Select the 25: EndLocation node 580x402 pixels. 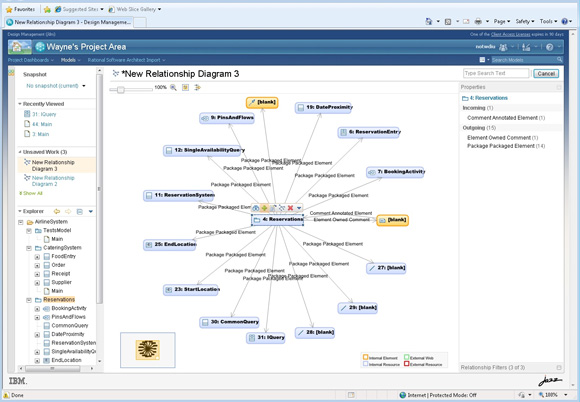click(169, 244)
